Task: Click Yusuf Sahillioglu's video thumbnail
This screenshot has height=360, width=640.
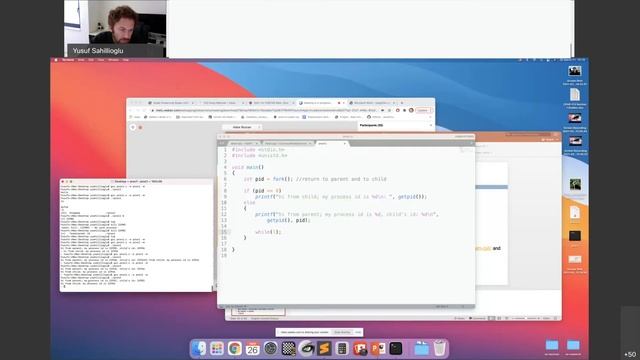Action: (115, 28)
